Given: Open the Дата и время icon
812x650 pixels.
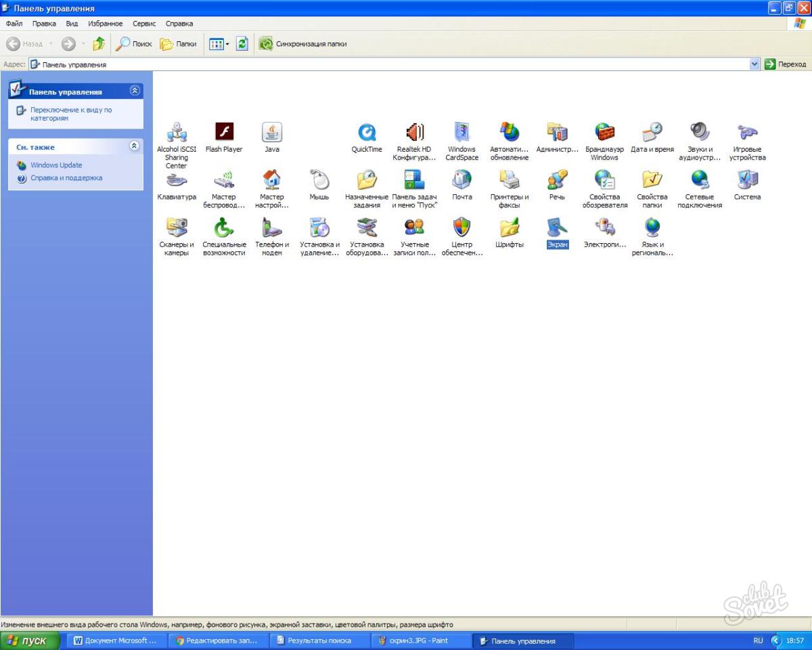Looking at the screenshot, I should (652, 132).
